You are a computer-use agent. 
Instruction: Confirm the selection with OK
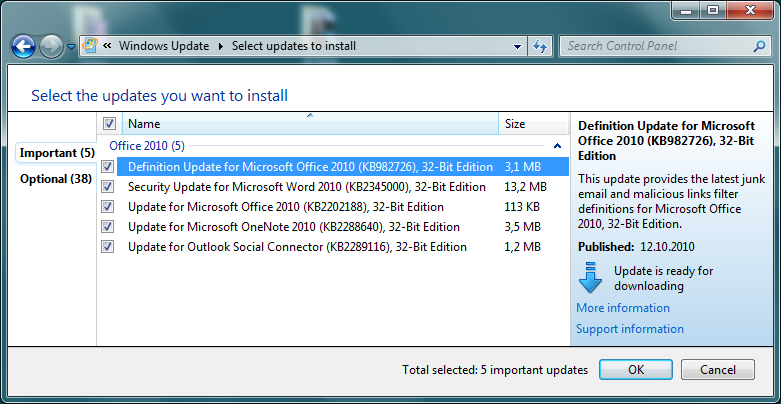(636, 370)
